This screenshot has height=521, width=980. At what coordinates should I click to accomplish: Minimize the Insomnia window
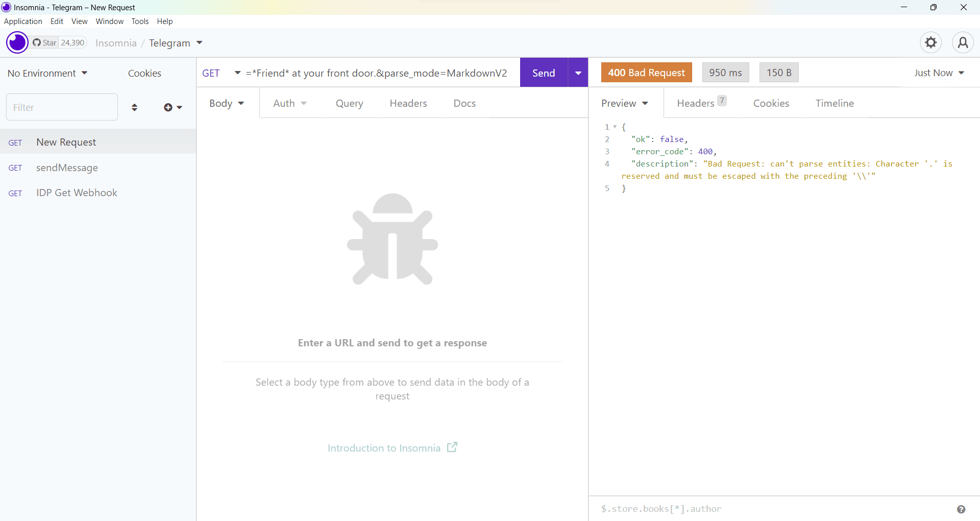(903, 7)
